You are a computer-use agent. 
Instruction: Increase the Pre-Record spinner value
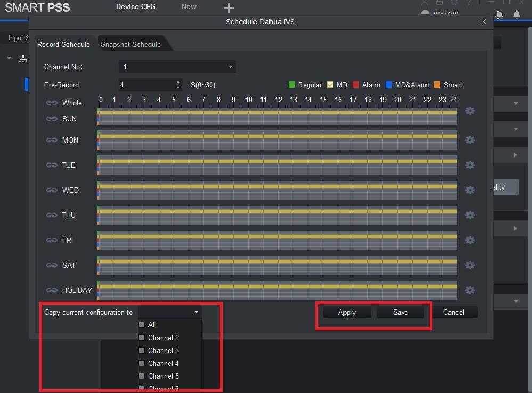point(178,82)
